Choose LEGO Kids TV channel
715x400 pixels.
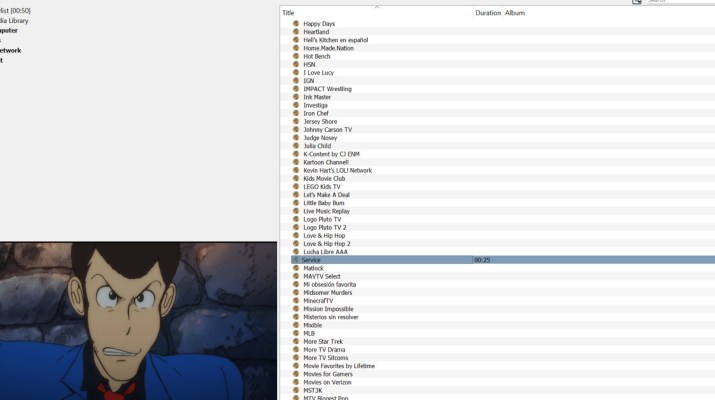pyautogui.click(x=321, y=187)
